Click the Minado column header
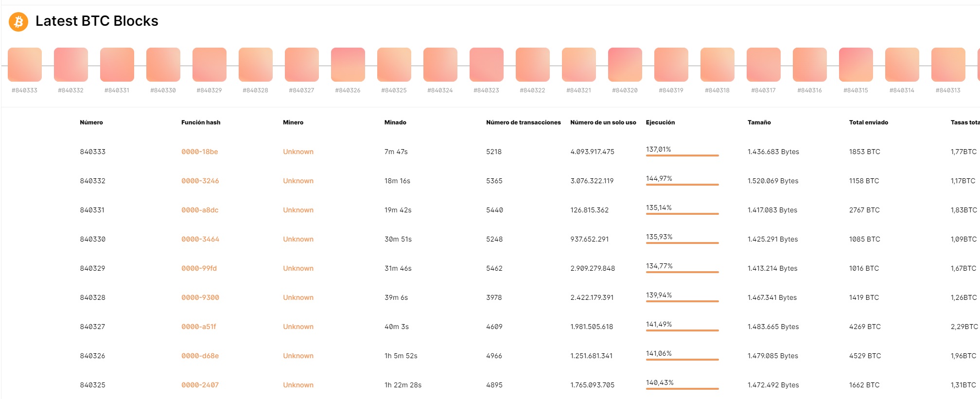 click(395, 122)
